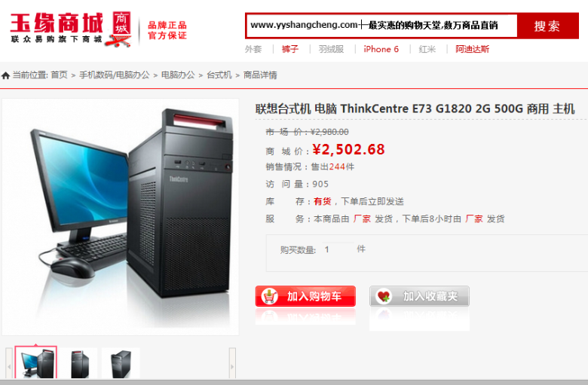The image size is (588, 385).
Task: Go to 台式机 breadcrumb category
Action: click(219, 75)
